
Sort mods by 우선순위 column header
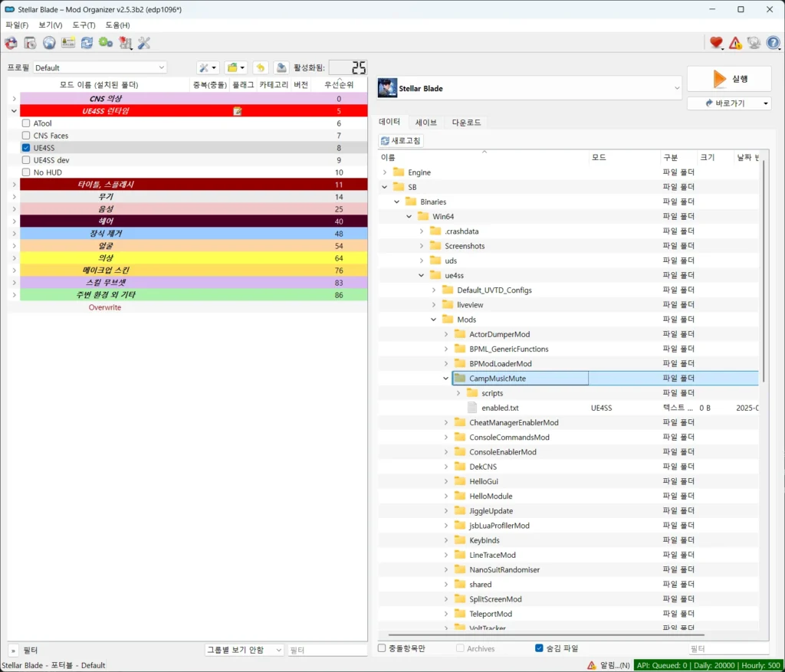[x=339, y=84]
